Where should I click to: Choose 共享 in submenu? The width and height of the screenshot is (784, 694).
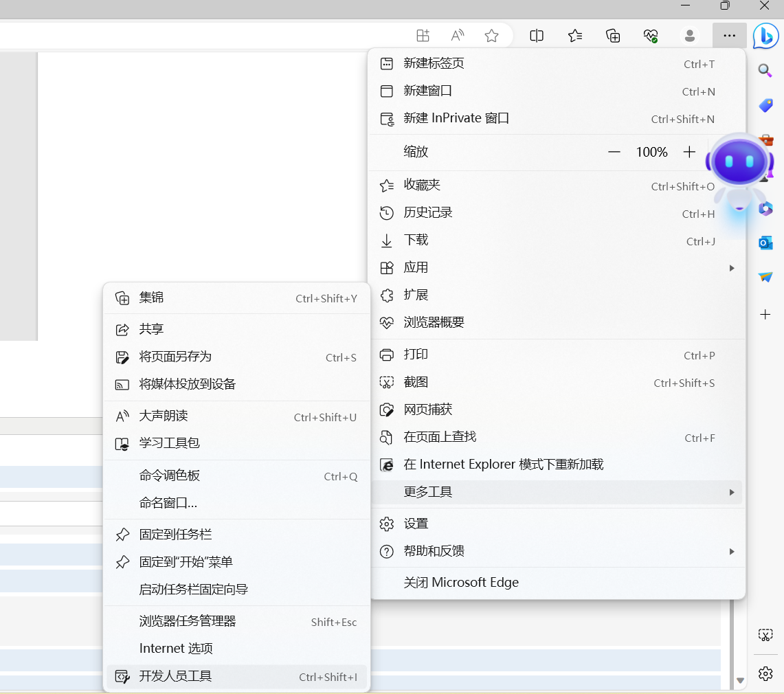(x=236, y=329)
